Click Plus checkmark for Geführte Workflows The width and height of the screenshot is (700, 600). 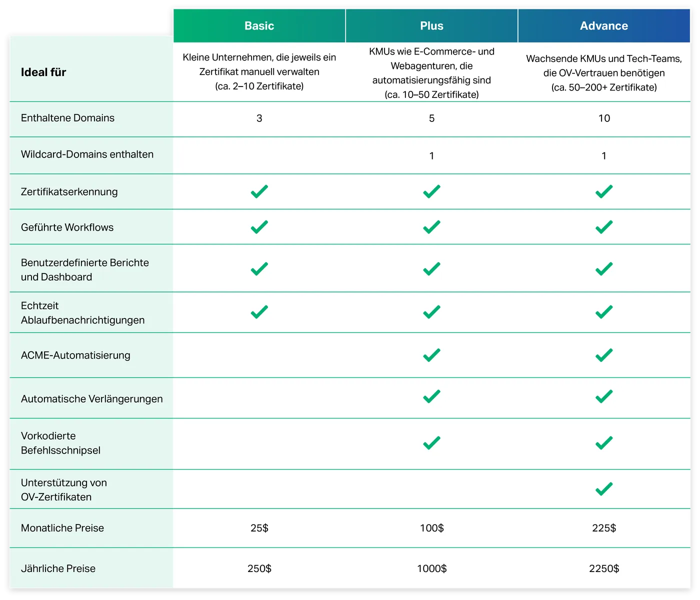pyautogui.click(x=431, y=227)
